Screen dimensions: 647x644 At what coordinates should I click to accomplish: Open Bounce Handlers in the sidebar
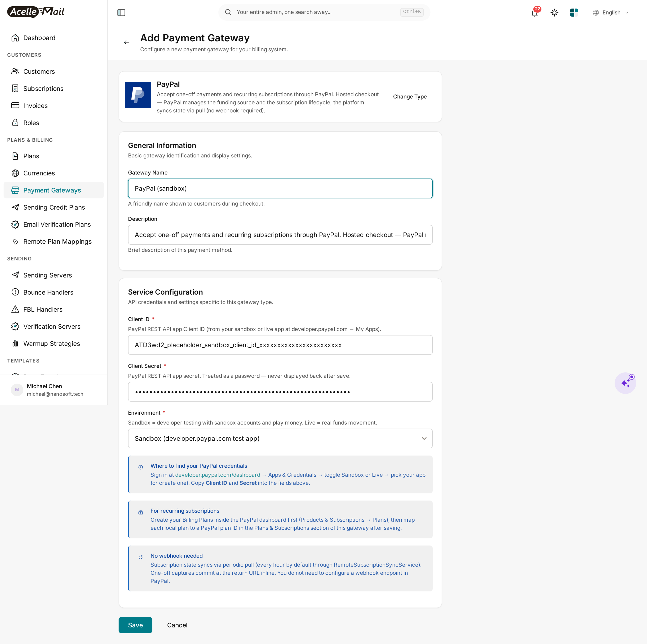[54, 292]
